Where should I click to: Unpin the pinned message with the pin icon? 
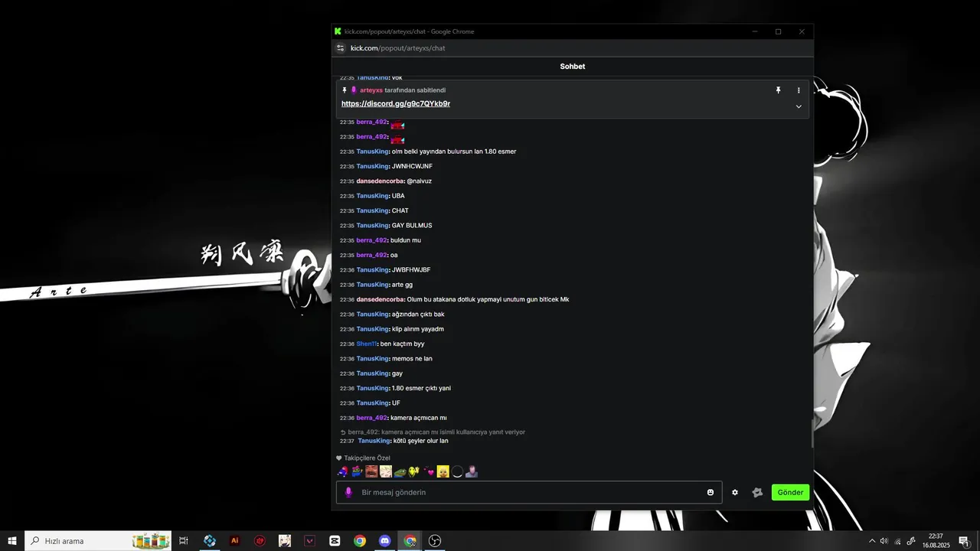click(x=778, y=90)
